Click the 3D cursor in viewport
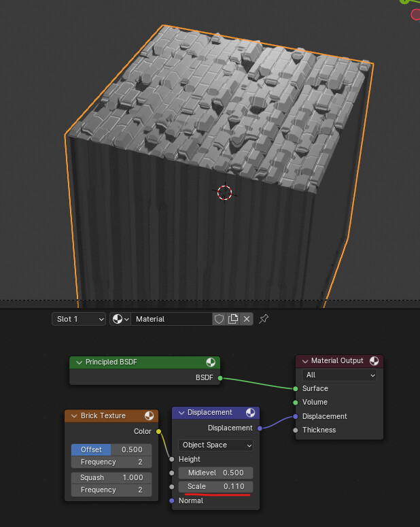The width and height of the screenshot is (420, 527). (224, 192)
